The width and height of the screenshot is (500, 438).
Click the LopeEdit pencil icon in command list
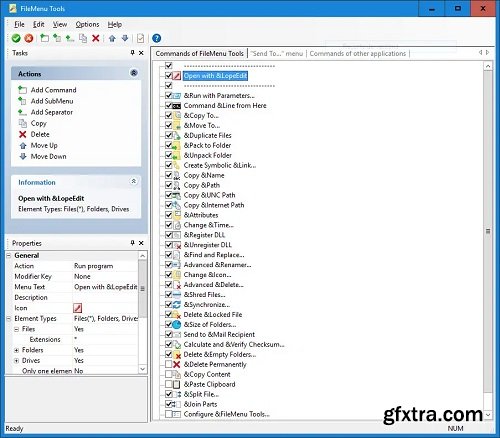[x=177, y=76]
